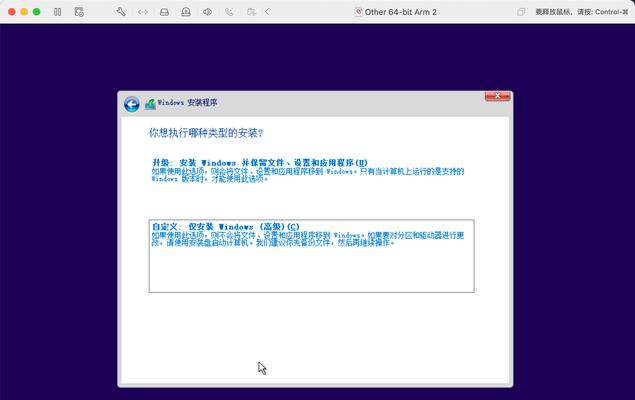This screenshot has width=635, height=400.
Task: Collapse toolbar with left chevron
Action: coord(267,12)
